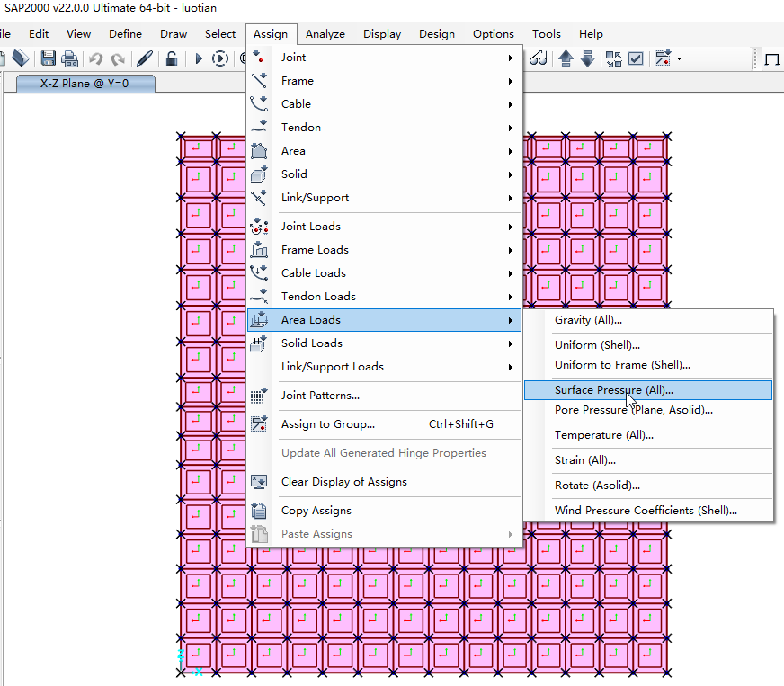Open the small dropdown arrow beside the toolbar selection icon
The height and width of the screenshot is (686, 784).
(679, 59)
